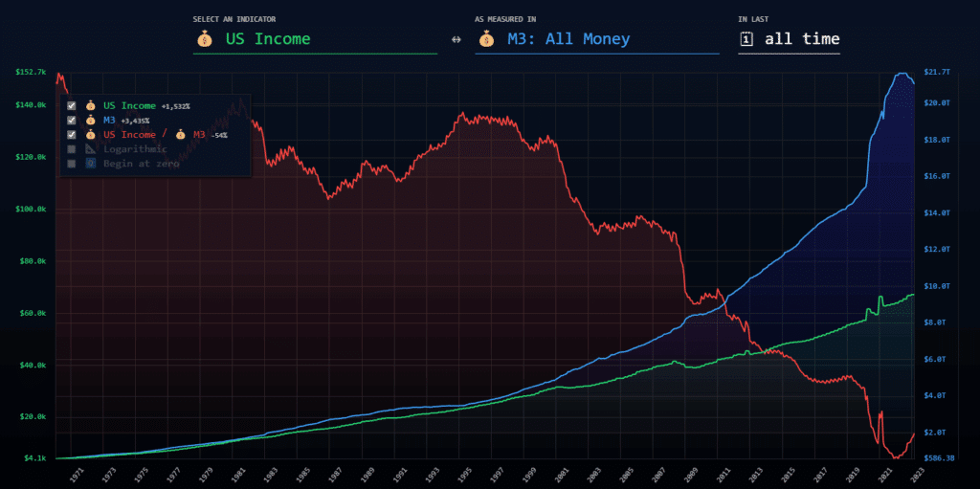Click the ruler icon beside Logarithmic
Screen dimensions: 980x489
(91, 149)
